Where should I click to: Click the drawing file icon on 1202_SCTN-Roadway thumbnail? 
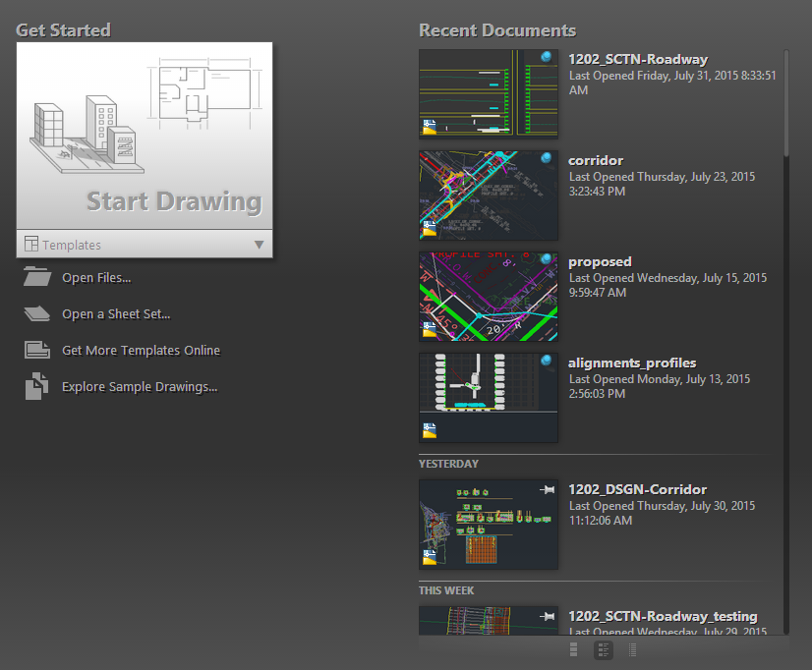coord(430,127)
